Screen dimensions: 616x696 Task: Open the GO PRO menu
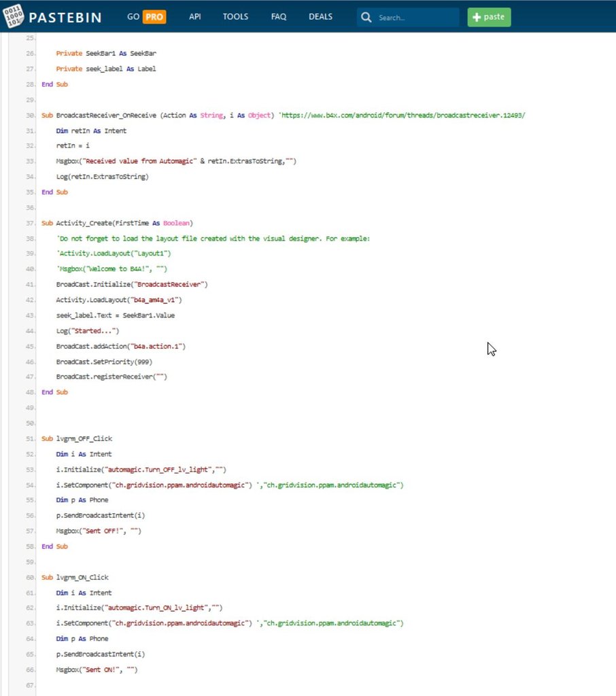click(x=145, y=16)
